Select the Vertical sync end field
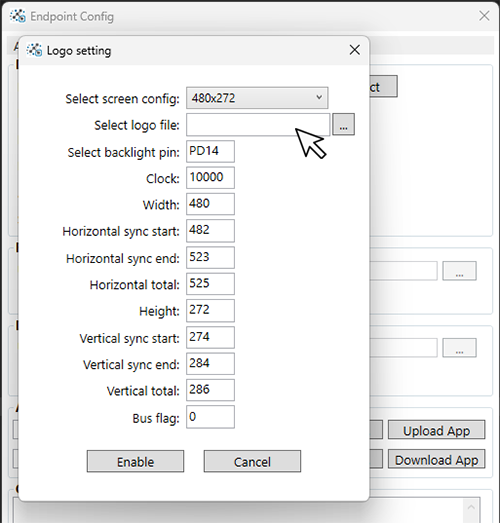Image resolution: width=500 pixels, height=523 pixels. pyautogui.click(x=210, y=363)
